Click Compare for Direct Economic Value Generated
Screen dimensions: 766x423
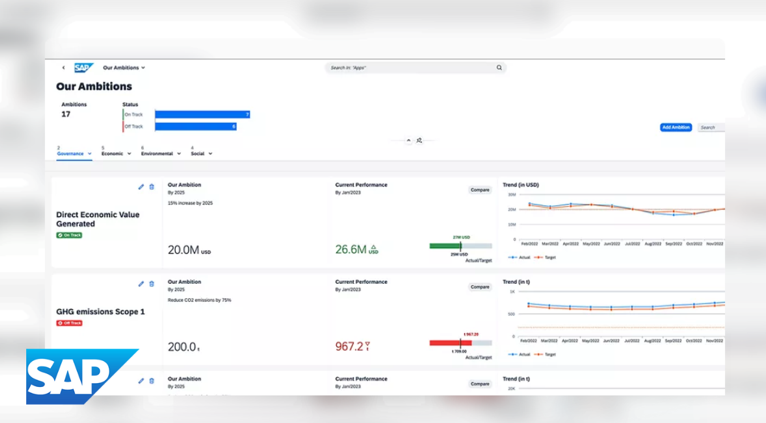[480, 190]
